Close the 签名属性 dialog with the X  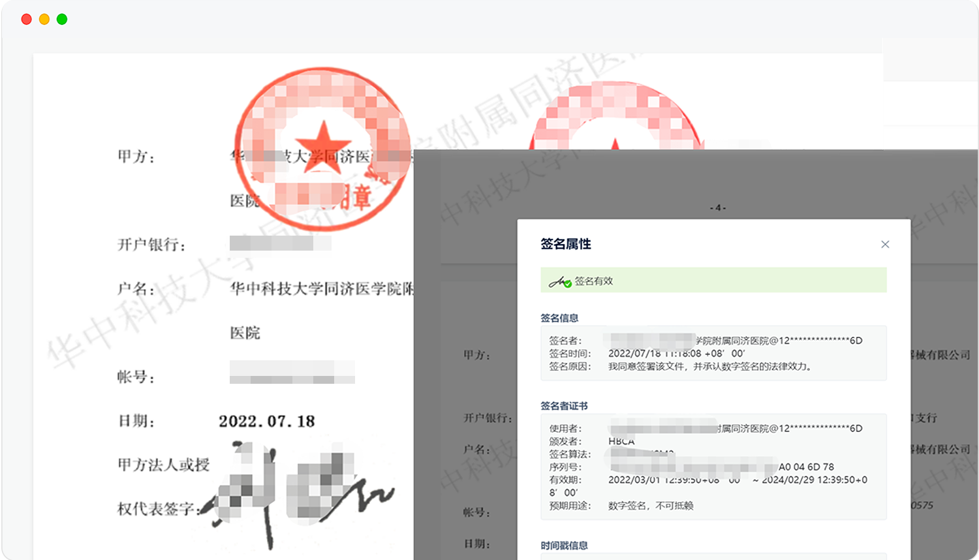coord(885,244)
